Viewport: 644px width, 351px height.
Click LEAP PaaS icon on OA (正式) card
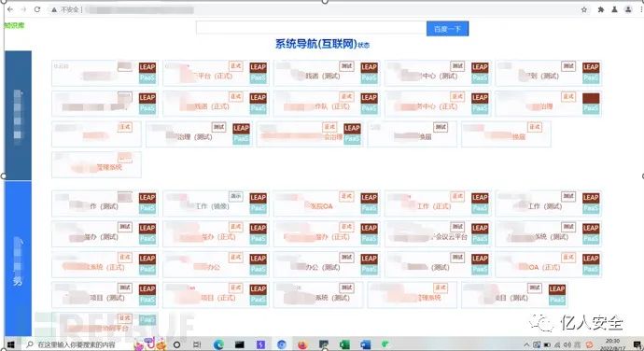[x=591, y=264]
